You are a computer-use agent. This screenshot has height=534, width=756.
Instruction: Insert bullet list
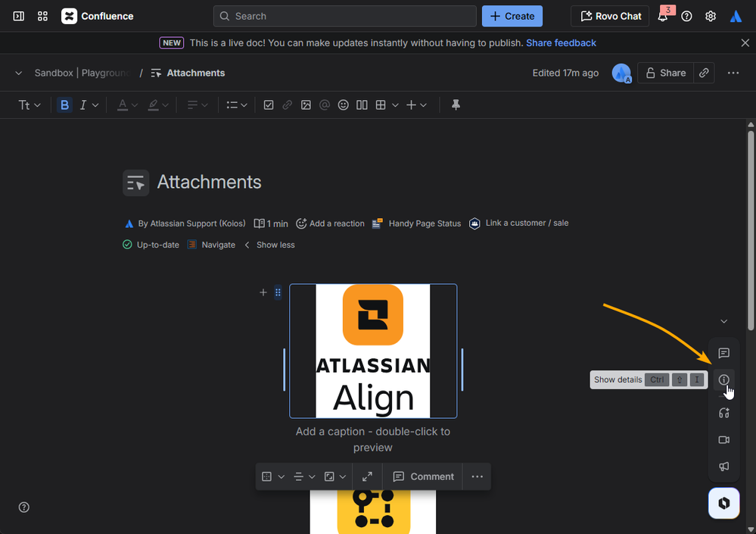tap(232, 105)
